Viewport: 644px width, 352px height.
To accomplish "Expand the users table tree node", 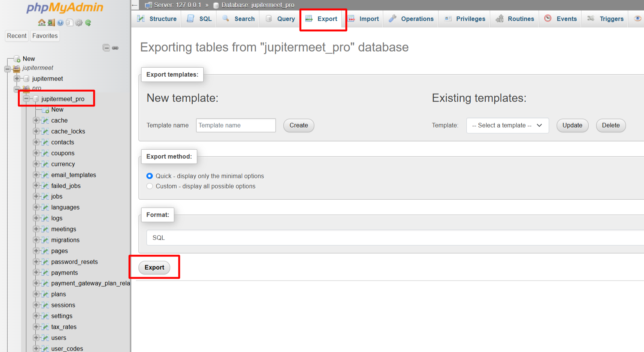I will point(36,338).
